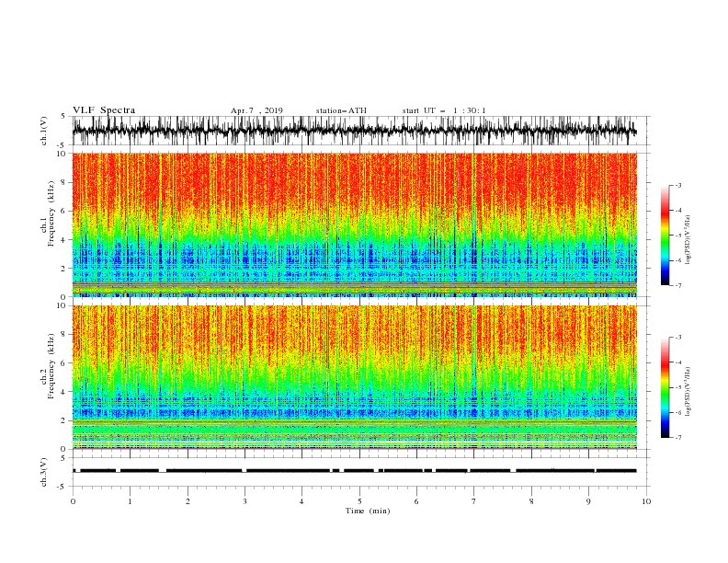
Task: Click time axis tick label "2"
Action: [188, 501]
